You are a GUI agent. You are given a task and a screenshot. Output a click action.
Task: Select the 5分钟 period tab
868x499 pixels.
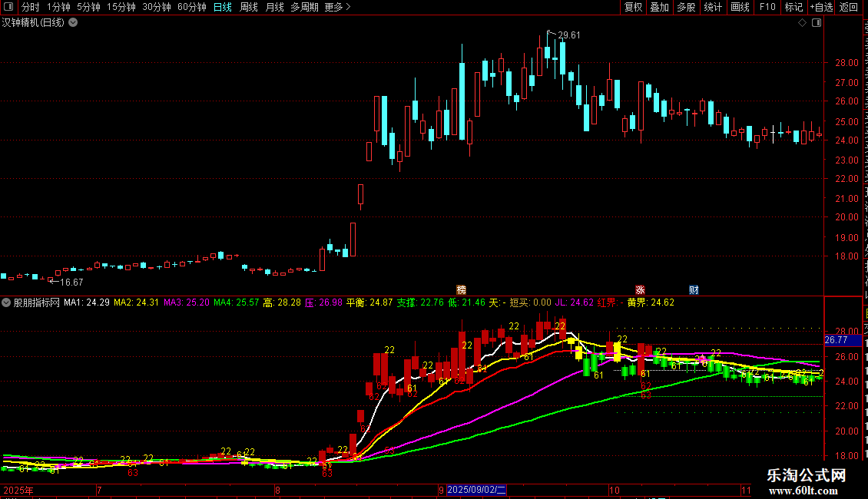click(88, 7)
